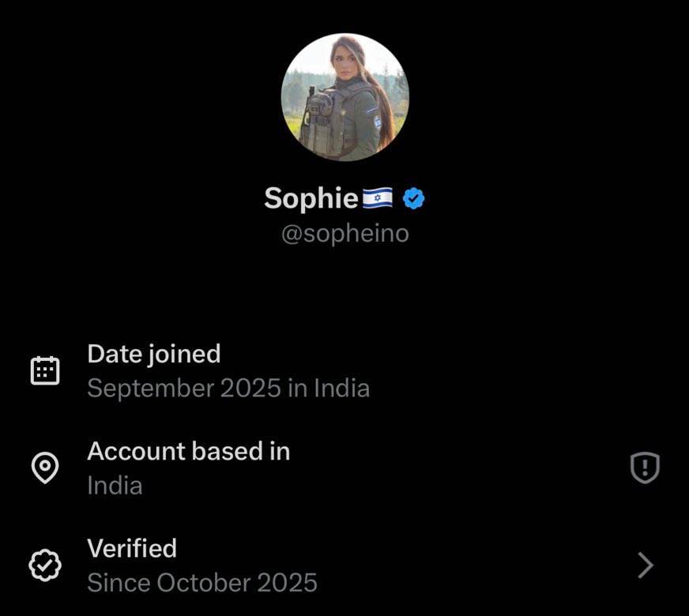Click the word 'Since' under Verified
Viewport: 689px width, 616px height.
coord(119,583)
